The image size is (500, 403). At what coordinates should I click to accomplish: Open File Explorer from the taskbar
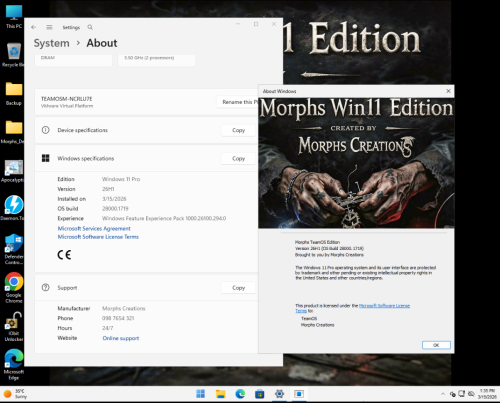[x=220, y=394]
